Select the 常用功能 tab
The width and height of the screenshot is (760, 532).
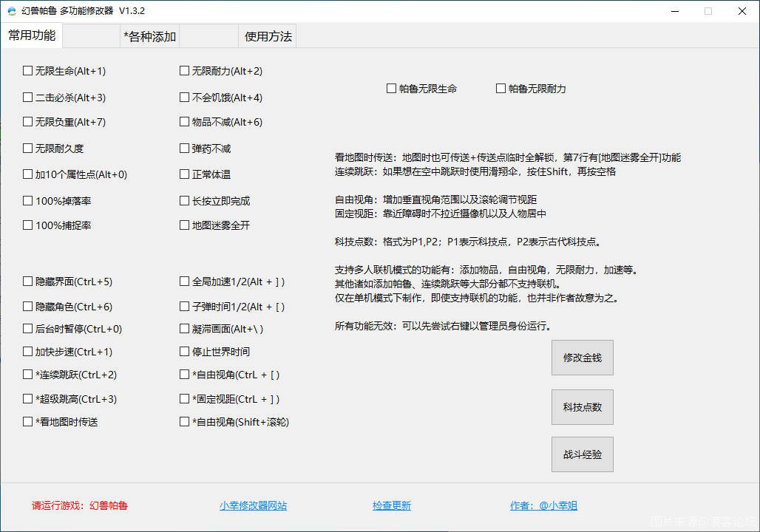click(x=32, y=35)
